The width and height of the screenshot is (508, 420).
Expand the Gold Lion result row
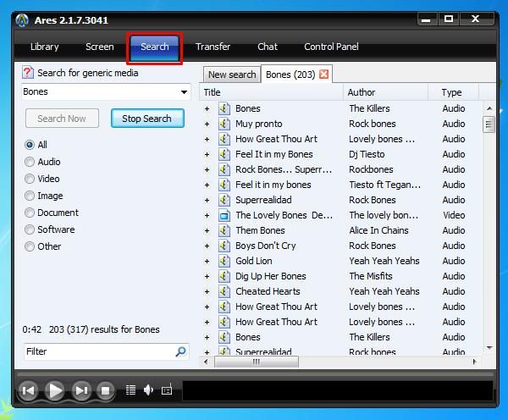coord(207,261)
